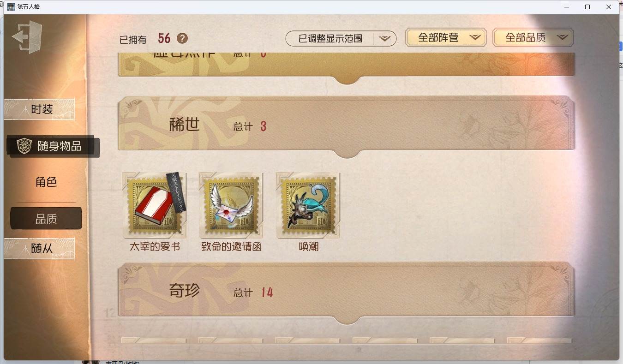Screen dimensions: 623x364
Task: Open the 全部品质 quality filter
Action: click(x=533, y=38)
